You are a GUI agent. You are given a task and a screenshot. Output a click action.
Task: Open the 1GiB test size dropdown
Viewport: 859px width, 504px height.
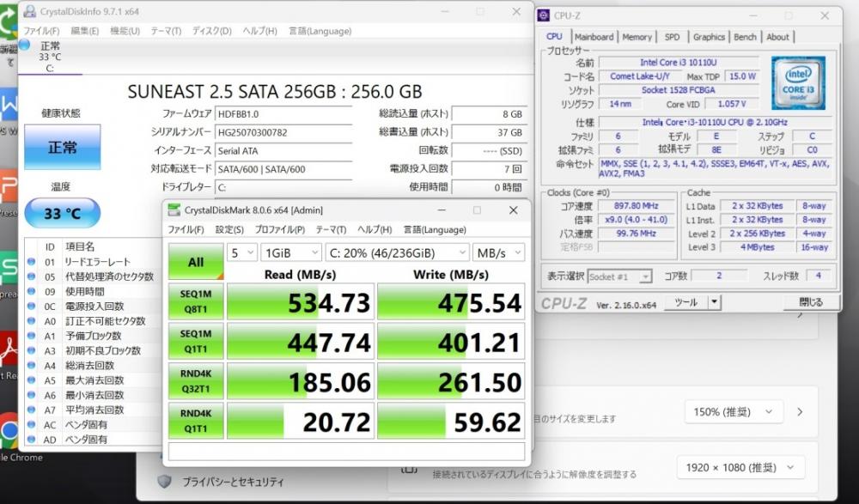pyautogui.click(x=291, y=253)
